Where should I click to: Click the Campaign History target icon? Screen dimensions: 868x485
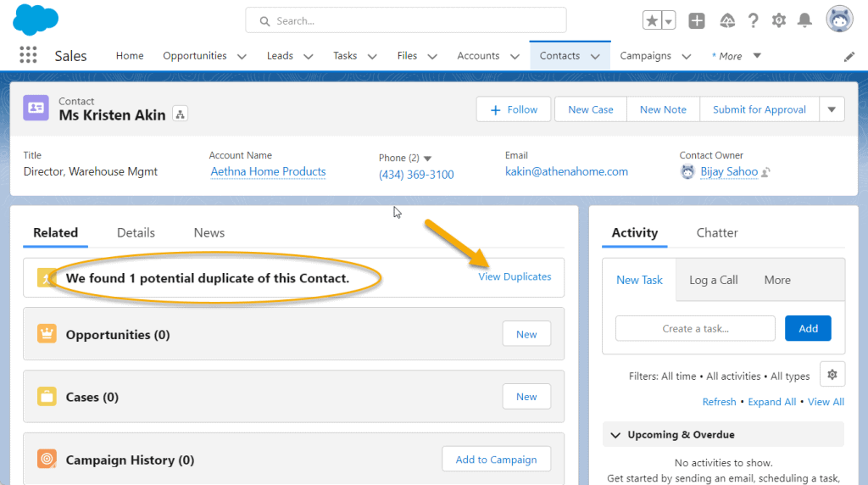click(x=47, y=459)
